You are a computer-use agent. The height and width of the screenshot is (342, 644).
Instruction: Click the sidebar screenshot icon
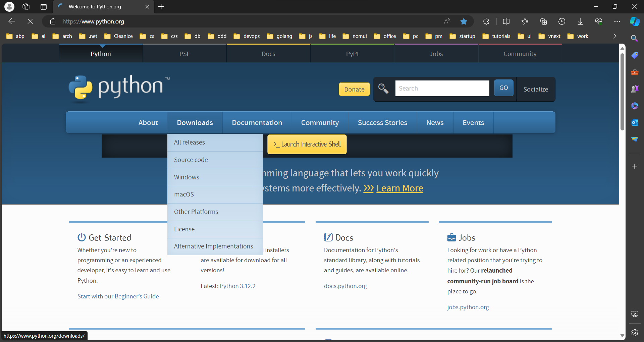tap(635, 314)
